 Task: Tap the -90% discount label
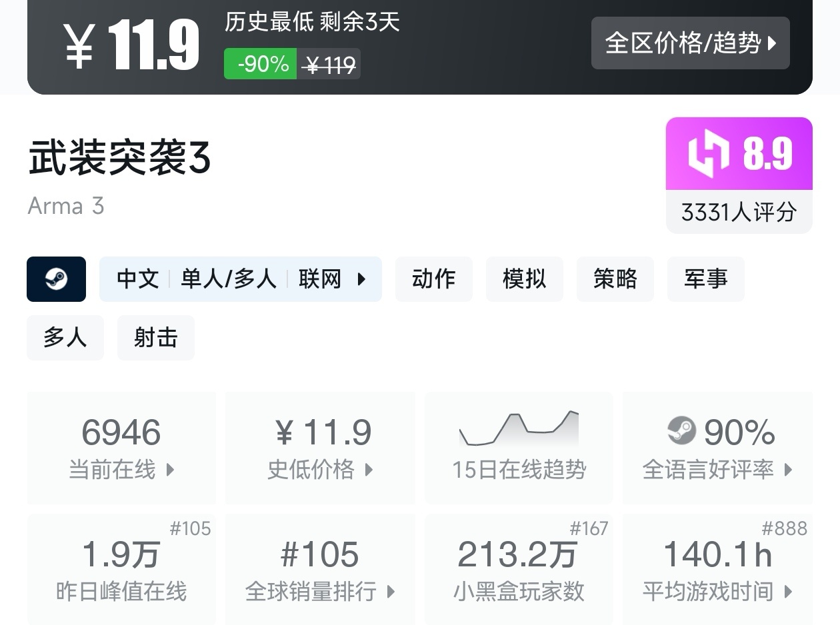tap(261, 64)
